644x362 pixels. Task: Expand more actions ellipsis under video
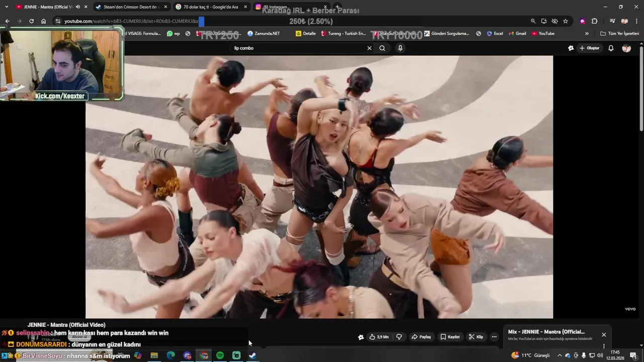(x=494, y=337)
